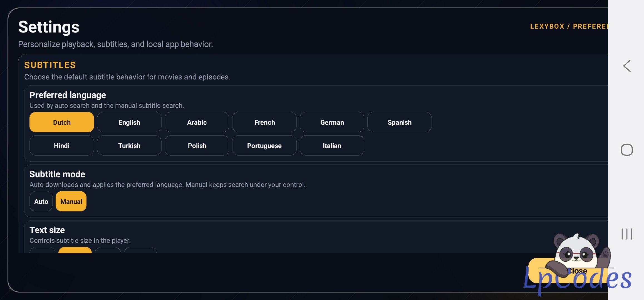Select Manual subtitle mode
Screen dimensions: 644x300
coord(71,201)
